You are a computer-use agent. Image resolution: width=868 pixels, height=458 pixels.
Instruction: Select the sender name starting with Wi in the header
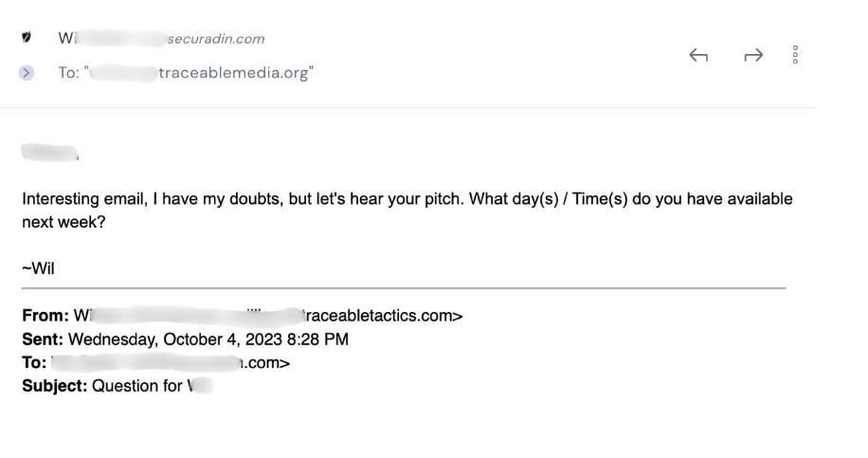[x=67, y=38]
